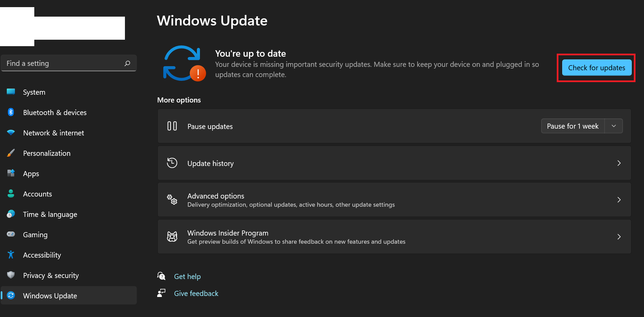
Task: Click the Windows Insider Program title
Action: tap(228, 233)
